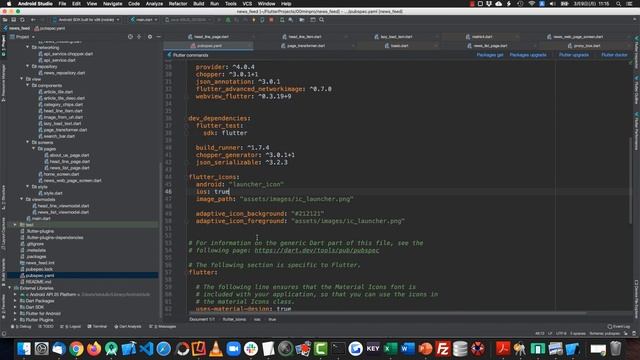
Task: Click the editor vertical scrollbar
Action: point(631,181)
